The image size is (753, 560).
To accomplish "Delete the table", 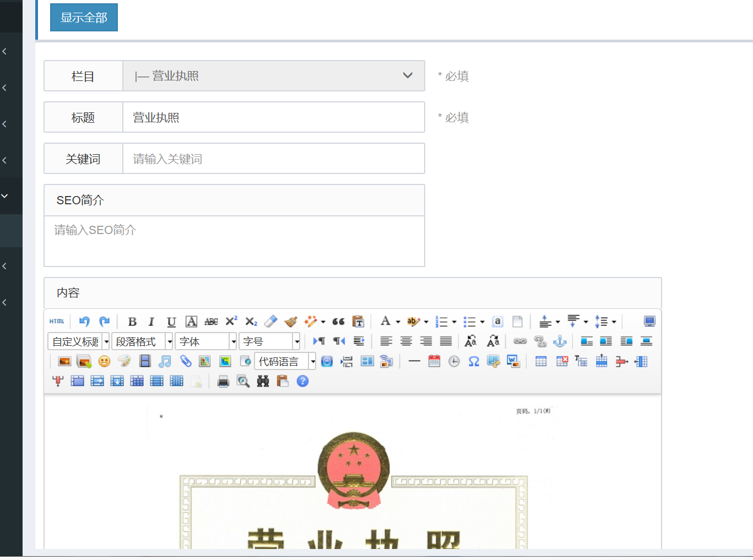I will pos(561,361).
